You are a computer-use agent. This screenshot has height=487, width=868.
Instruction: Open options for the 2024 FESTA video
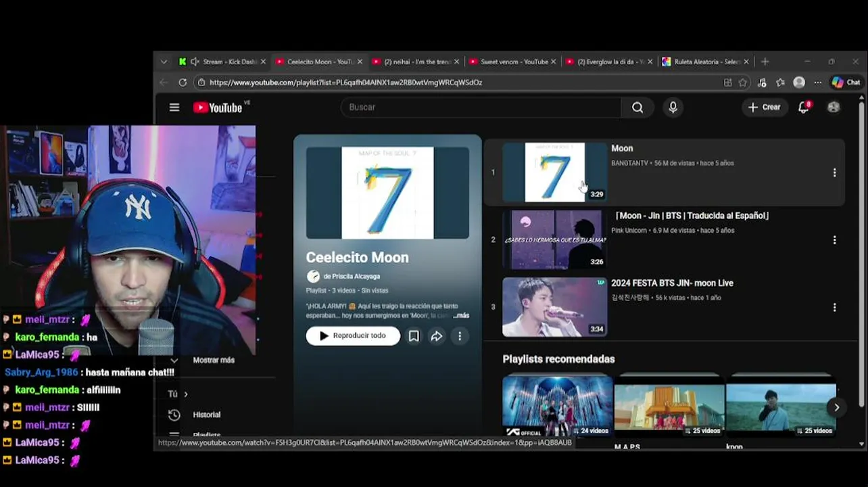pyautogui.click(x=834, y=307)
